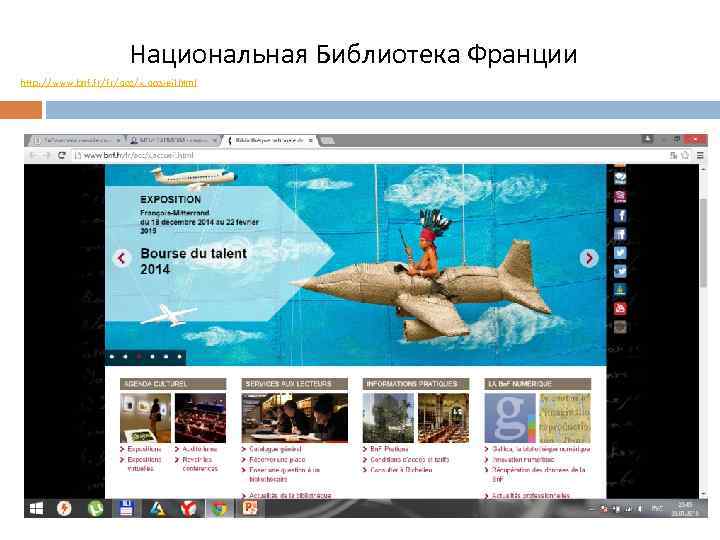Open the YouTube icon in side strip
Screen dimensions: 720x540
620,309
